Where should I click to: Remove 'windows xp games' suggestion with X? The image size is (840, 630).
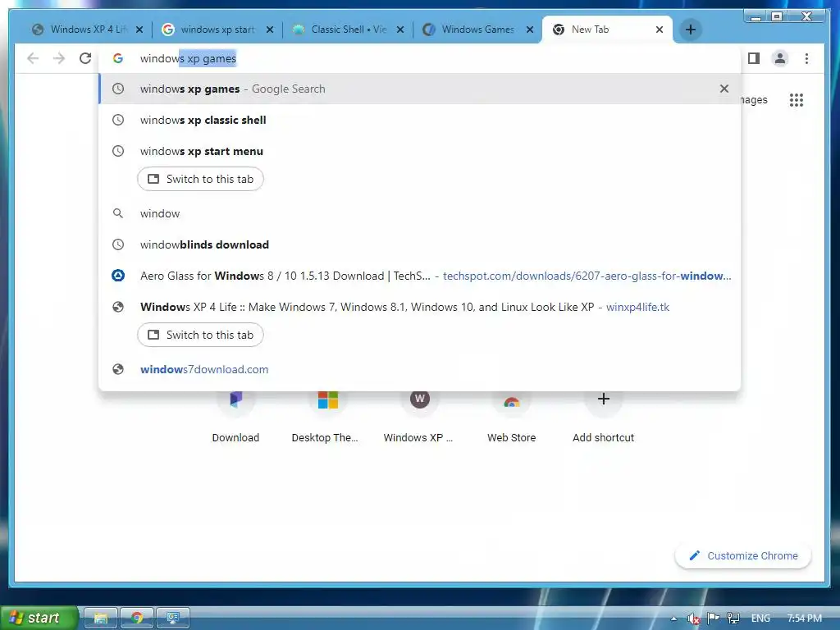[724, 89]
